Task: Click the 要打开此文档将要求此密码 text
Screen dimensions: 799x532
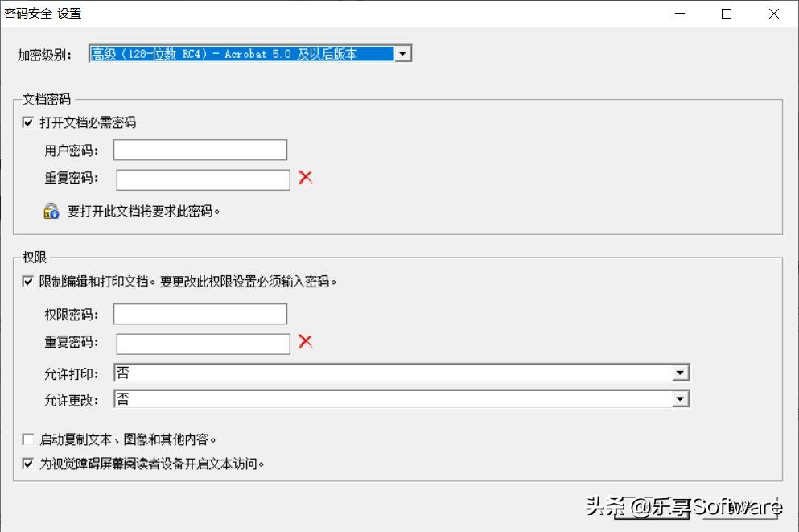Action: pyautogui.click(x=143, y=211)
